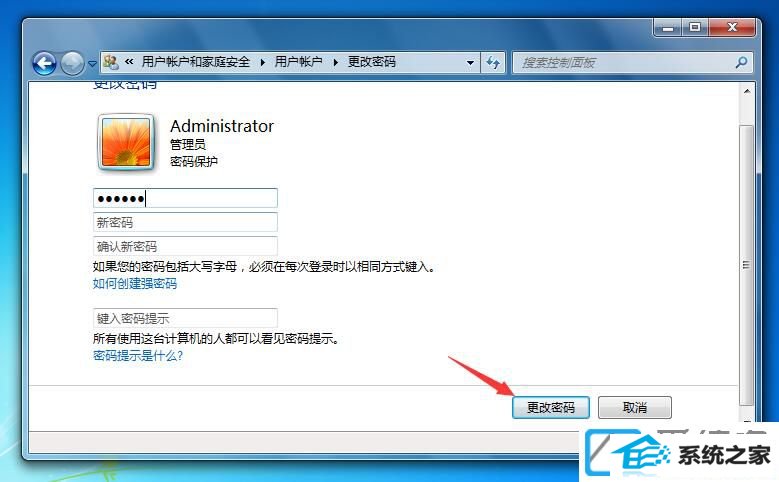Screen dimensions: 779x482
Task: Click the 取消 button
Action: tap(635, 407)
